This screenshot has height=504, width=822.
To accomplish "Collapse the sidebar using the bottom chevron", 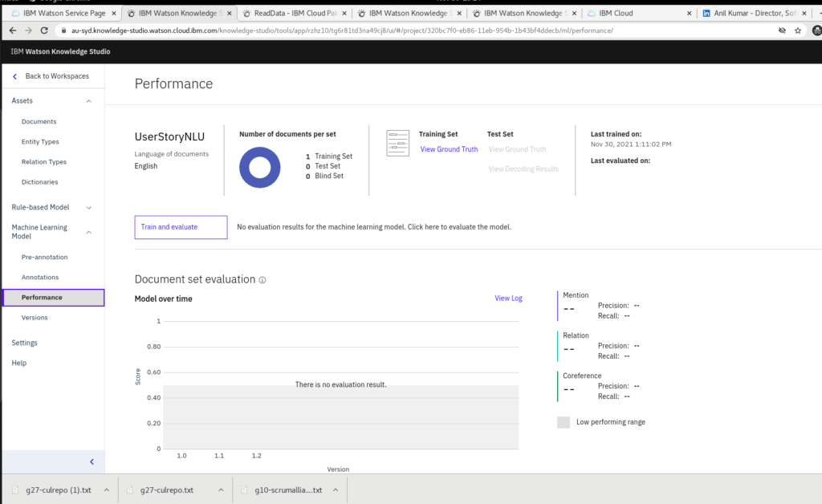I will 92,461.
